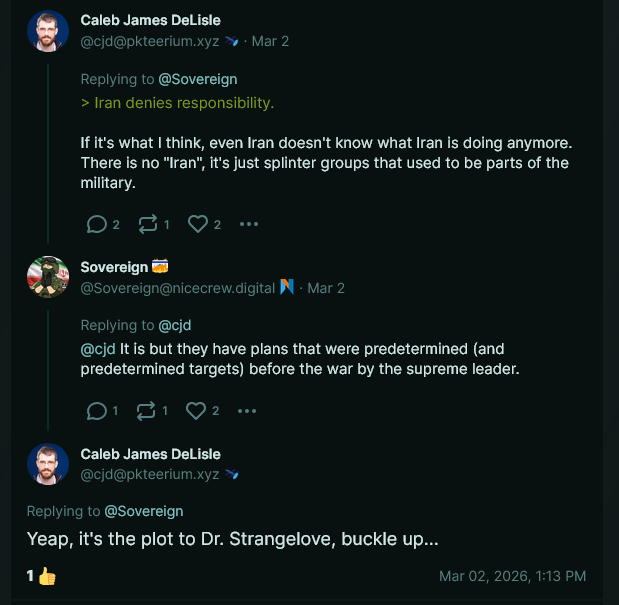The image size is (619, 605).
Task: Open the 'Mar 02, 2026, 1:13 PM' timestamp
Action: click(512, 576)
